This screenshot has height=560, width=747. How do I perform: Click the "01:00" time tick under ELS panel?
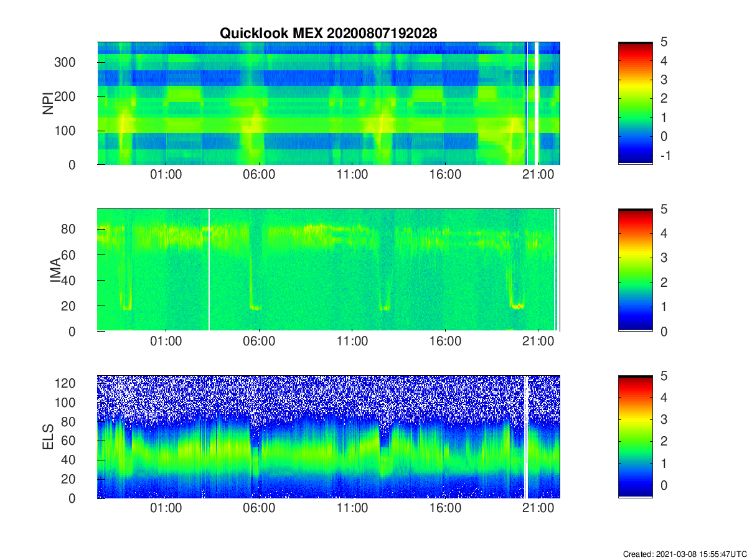166,508
